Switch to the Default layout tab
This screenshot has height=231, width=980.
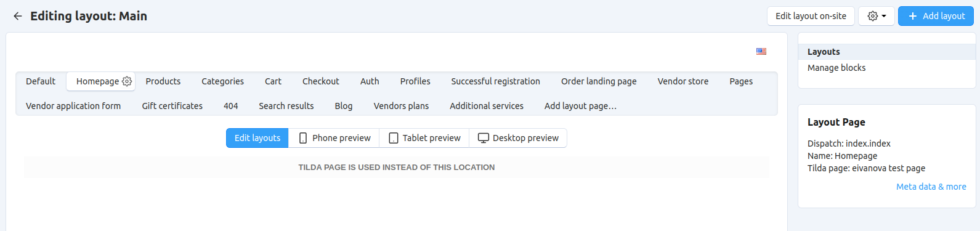coord(41,81)
